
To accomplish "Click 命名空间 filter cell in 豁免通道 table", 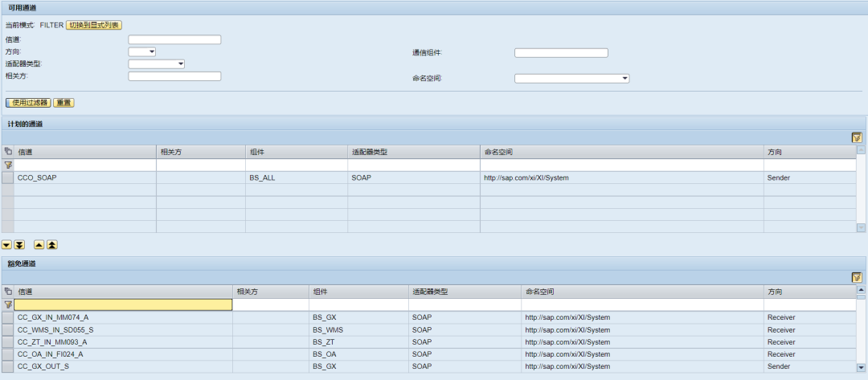I will [642, 304].
